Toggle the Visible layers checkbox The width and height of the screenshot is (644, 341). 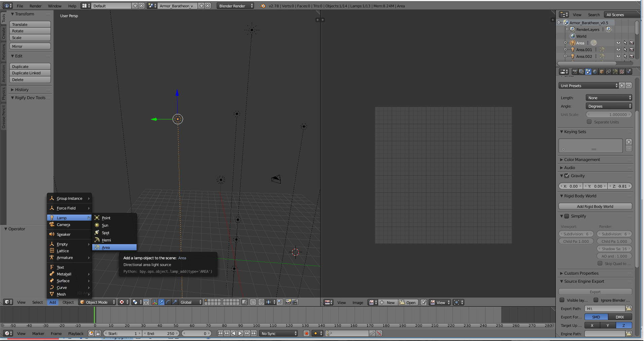point(562,300)
